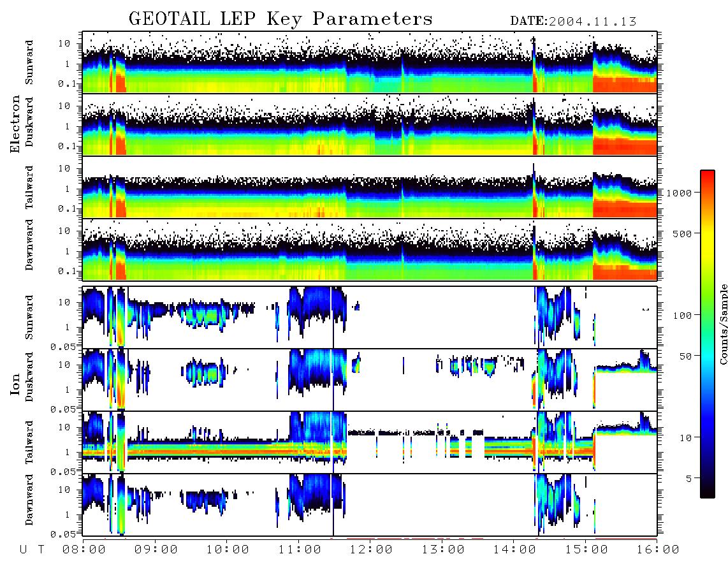728x561 pixels.
Task: Select the Electron Duskward panel label
Action: pos(29,122)
